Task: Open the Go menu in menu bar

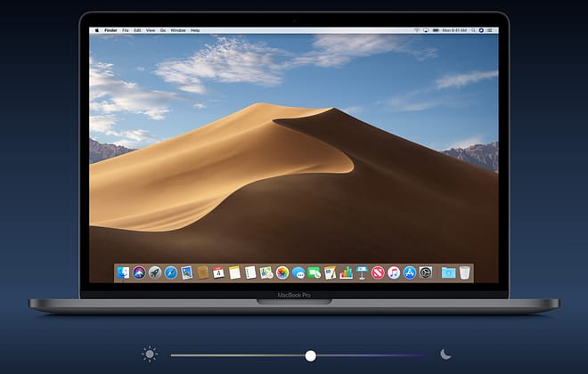Action: point(161,30)
